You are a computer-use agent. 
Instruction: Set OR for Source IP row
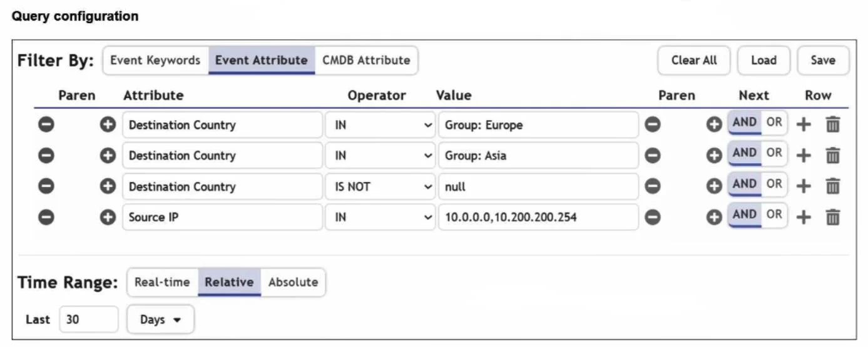pyautogui.click(x=774, y=214)
